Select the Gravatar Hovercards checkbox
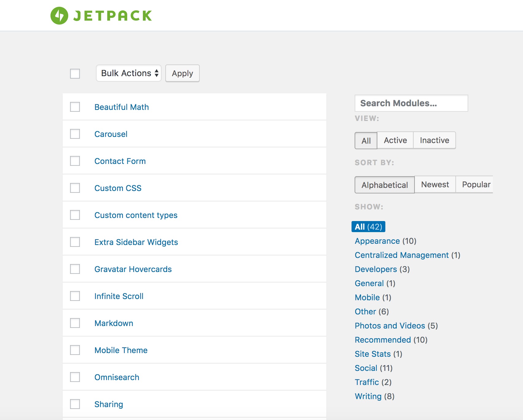The width and height of the screenshot is (523, 420). (75, 269)
